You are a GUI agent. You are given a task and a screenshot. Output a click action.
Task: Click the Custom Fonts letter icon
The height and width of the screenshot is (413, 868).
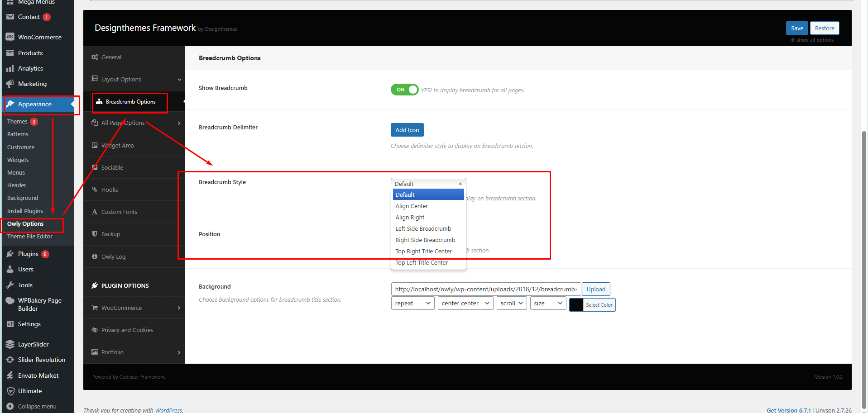click(x=95, y=212)
